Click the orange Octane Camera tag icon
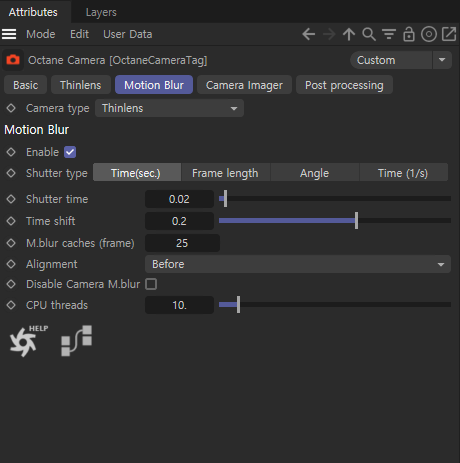This screenshot has width=460, height=463. coord(13,60)
